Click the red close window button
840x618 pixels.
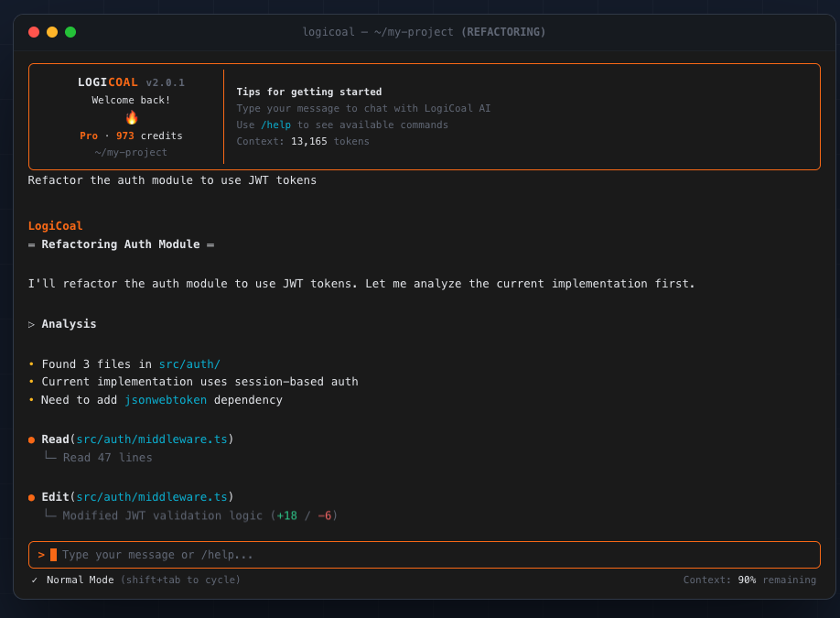click(34, 32)
